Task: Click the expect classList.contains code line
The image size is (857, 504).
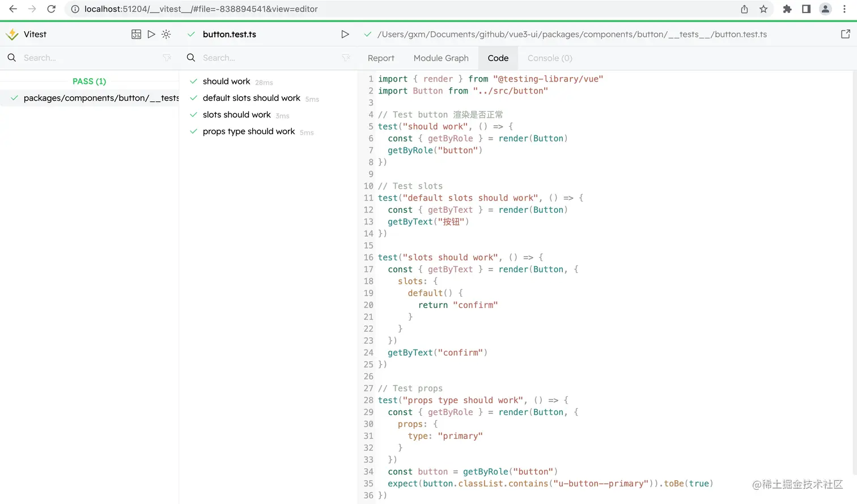Action: 550,484
